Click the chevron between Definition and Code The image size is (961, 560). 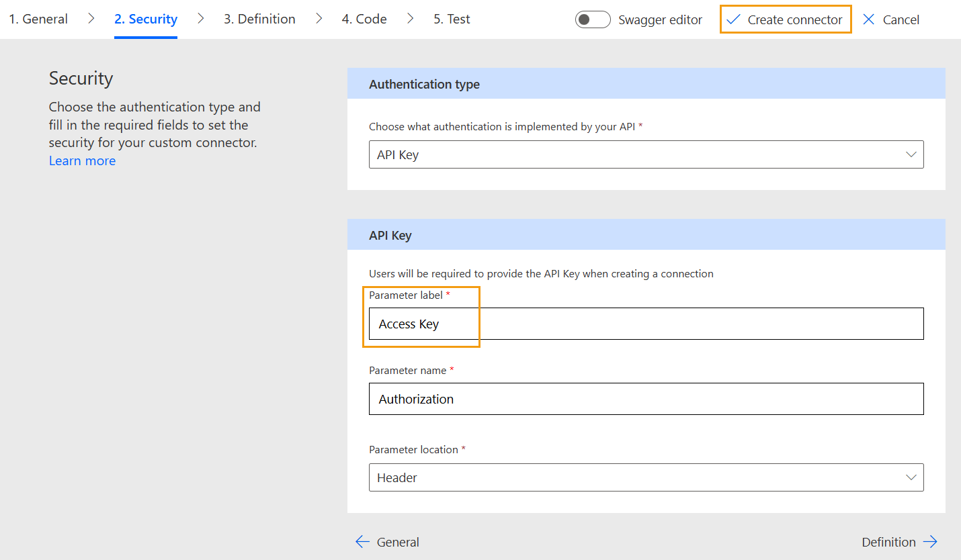click(x=319, y=19)
